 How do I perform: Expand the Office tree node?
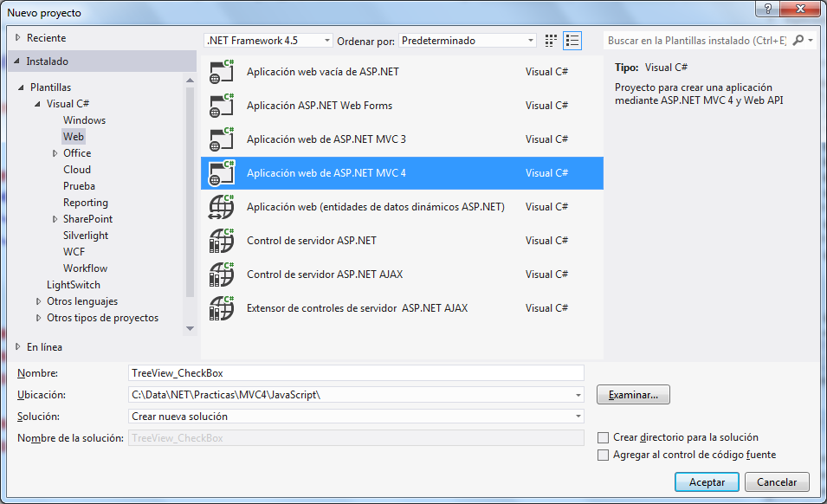[55, 153]
